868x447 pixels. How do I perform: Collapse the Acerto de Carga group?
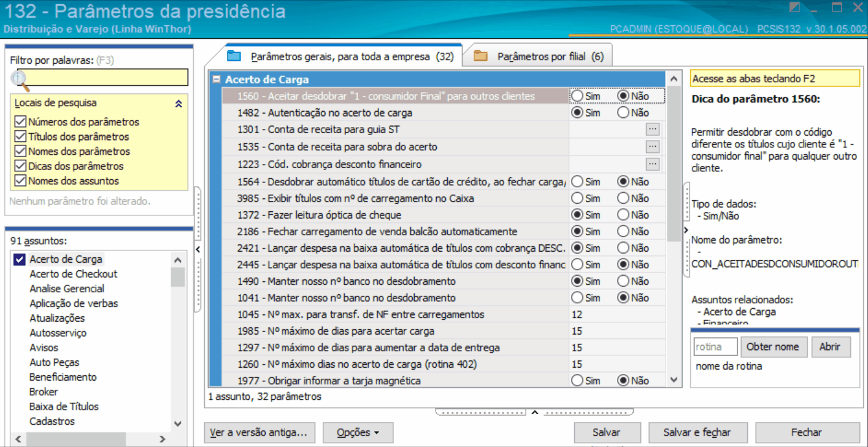[216, 79]
